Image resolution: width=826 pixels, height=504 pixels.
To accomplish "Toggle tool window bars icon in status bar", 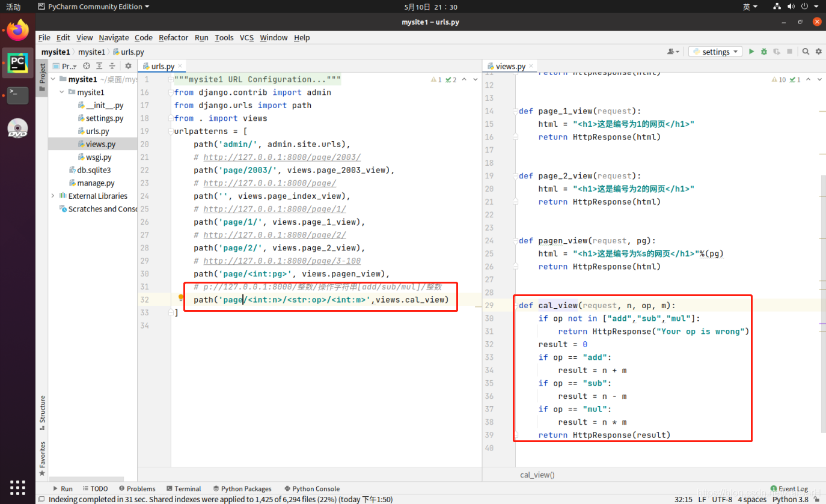I will [x=42, y=499].
